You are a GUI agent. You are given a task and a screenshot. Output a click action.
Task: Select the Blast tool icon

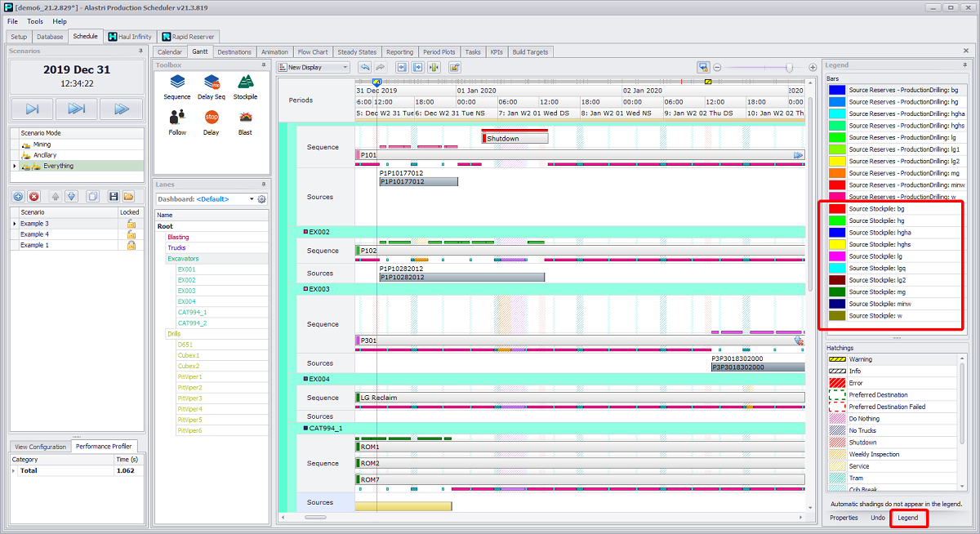pyautogui.click(x=245, y=118)
